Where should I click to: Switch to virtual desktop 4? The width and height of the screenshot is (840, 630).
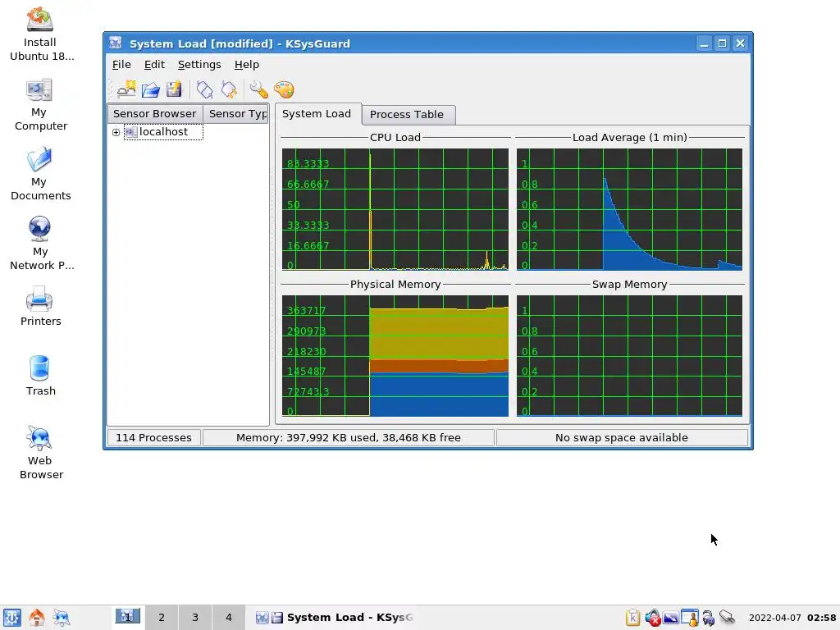229,617
